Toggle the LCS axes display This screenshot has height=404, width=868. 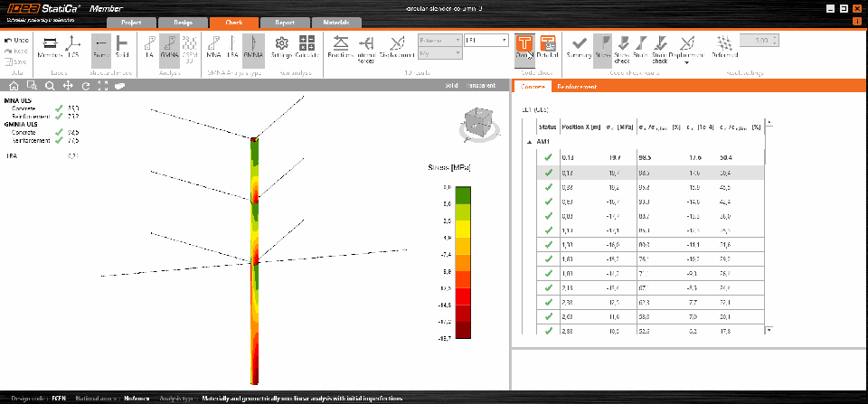click(x=73, y=48)
